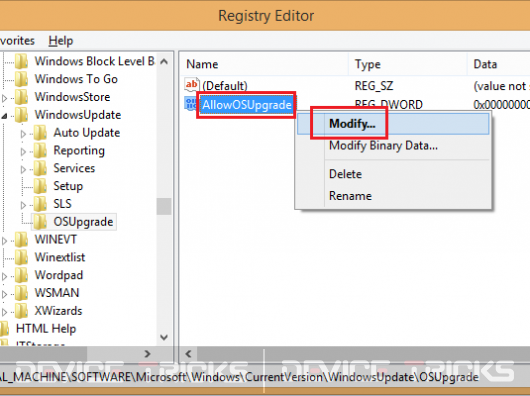
Task: Select the AllowOSUpgrade value name
Action: click(x=247, y=105)
